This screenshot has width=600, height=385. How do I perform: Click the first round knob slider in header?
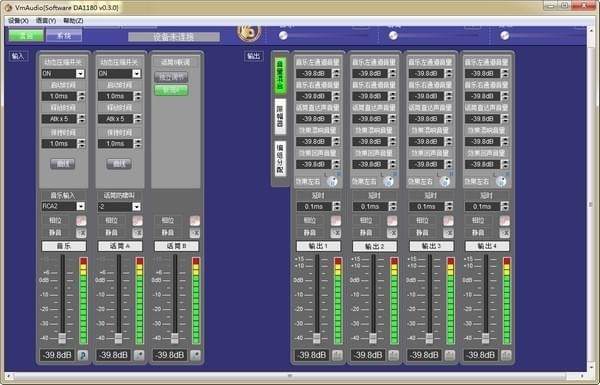point(283,35)
